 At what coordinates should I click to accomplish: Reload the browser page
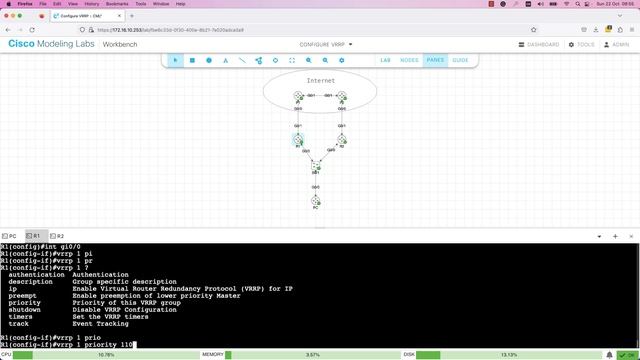(32, 30)
